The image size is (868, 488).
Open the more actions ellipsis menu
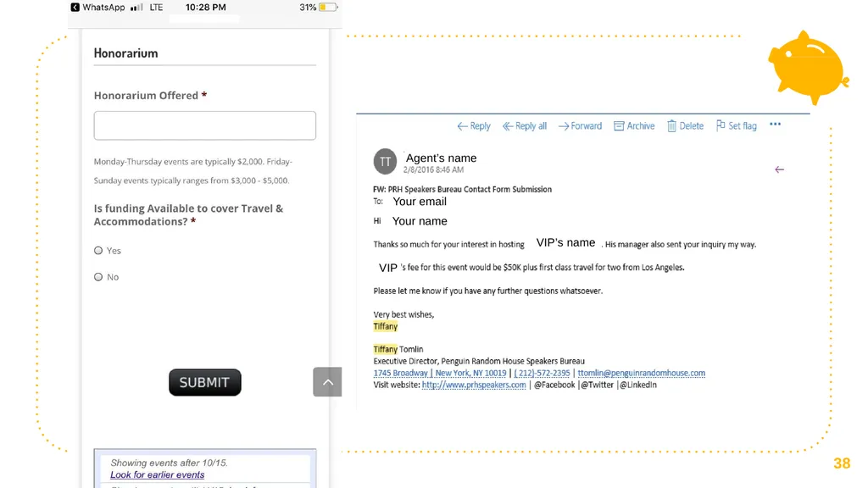click(775, 125)
